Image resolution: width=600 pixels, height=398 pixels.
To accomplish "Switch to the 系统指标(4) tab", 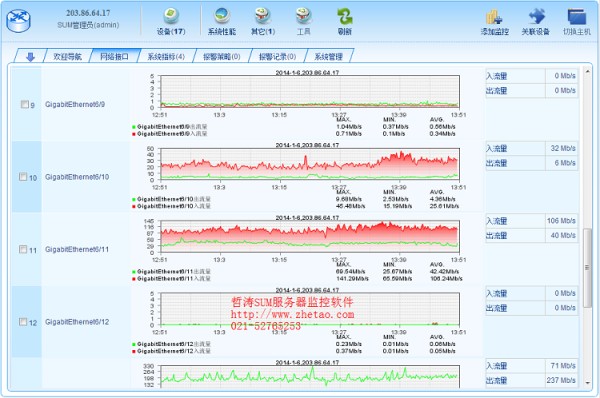I will [x=166, y=57].
